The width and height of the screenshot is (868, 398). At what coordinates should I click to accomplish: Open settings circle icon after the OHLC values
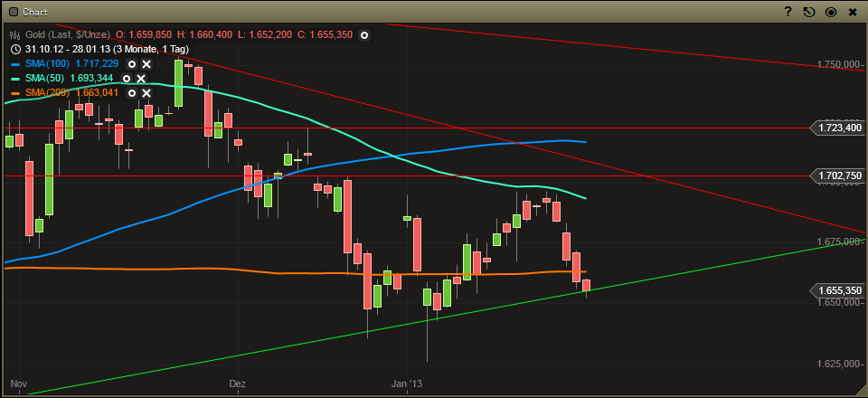364,35
